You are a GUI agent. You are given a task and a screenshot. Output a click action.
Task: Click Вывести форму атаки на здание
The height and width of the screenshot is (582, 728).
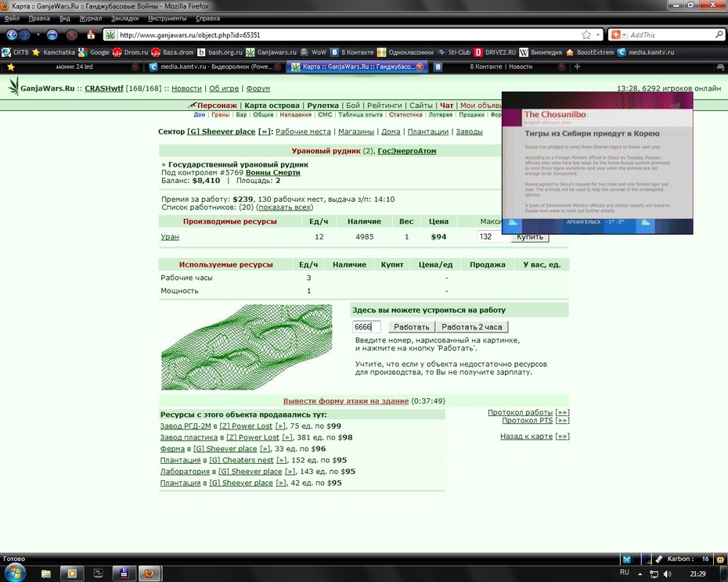[x=346, y=401]
